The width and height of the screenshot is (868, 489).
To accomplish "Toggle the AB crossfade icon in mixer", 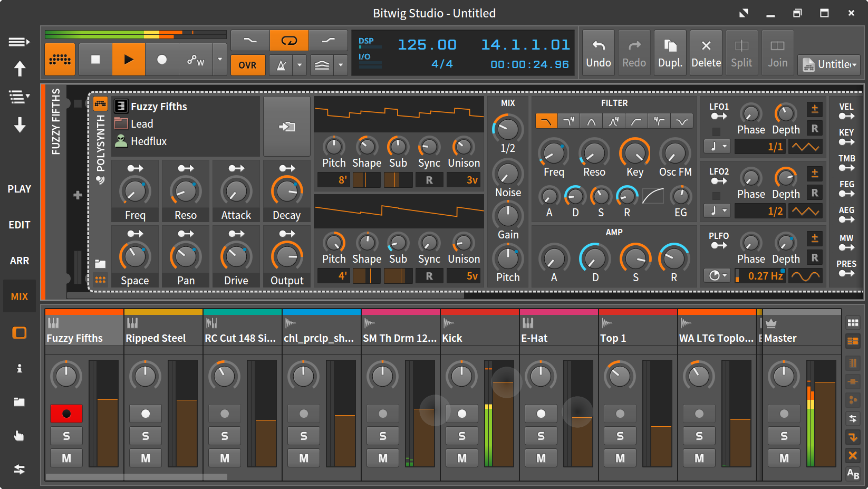I will tap(853, 474).
